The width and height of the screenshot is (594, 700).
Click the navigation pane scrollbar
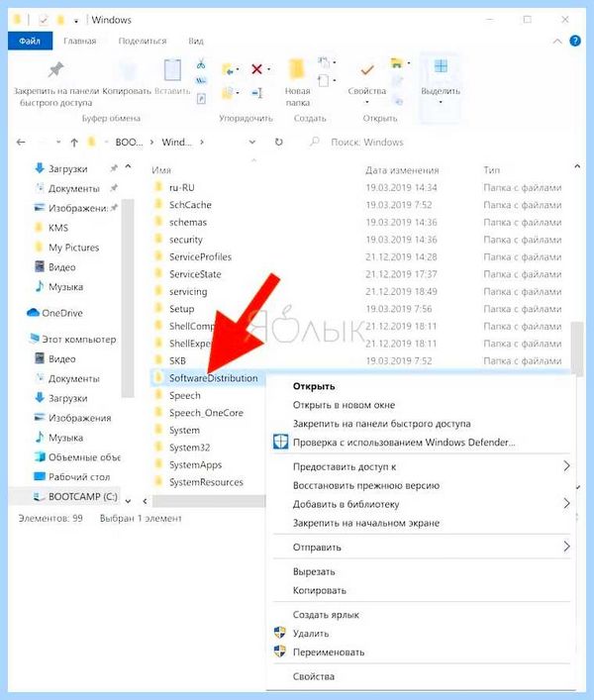128,298
